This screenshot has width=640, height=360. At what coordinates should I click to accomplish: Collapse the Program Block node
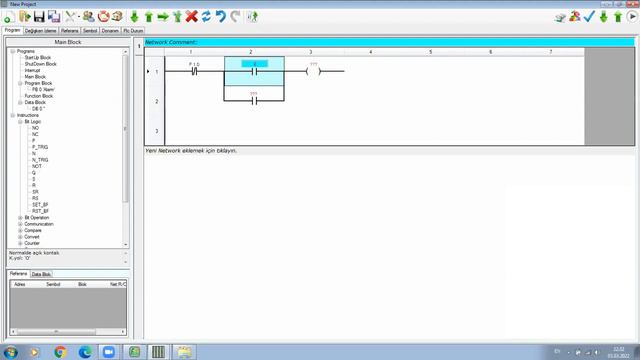coord(20,83)
